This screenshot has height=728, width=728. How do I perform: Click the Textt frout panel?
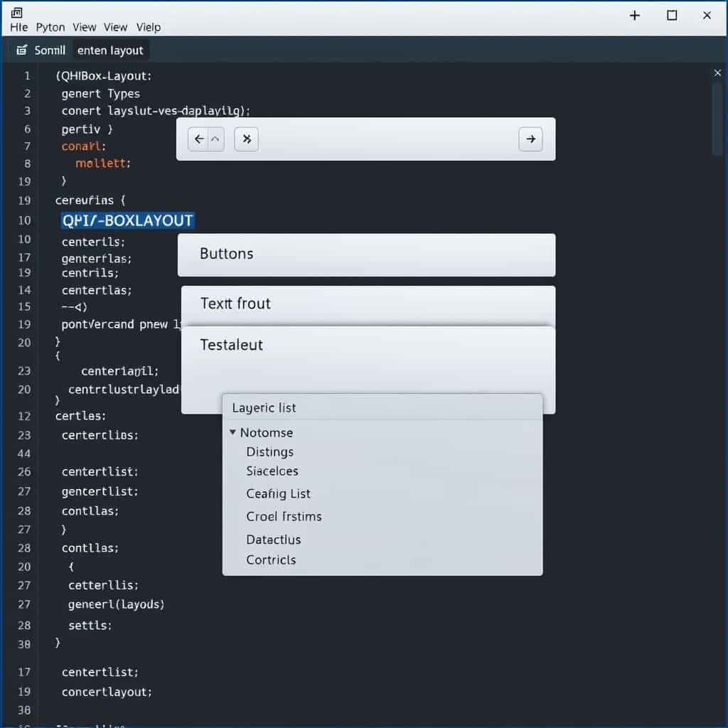368,306
